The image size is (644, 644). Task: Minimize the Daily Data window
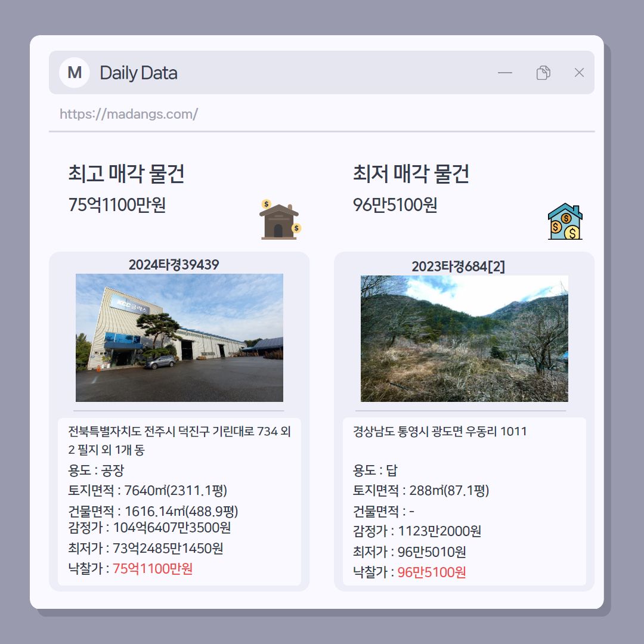click(505, 73)
